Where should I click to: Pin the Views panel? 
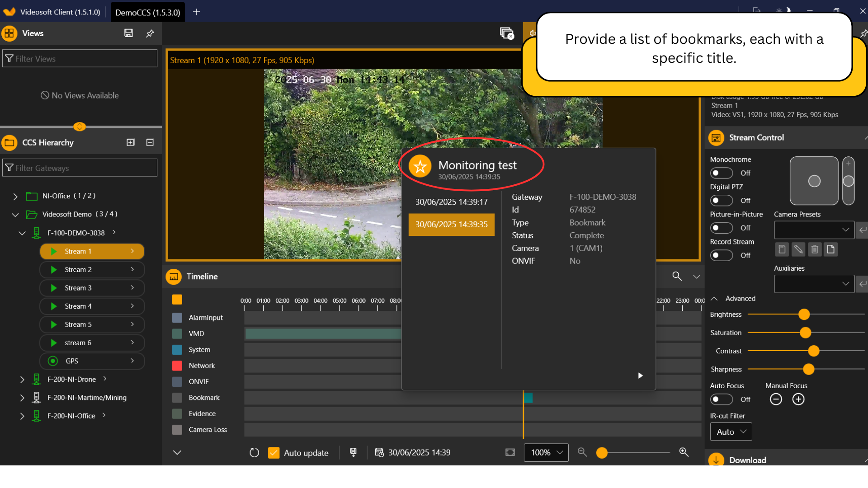(150, 33)
